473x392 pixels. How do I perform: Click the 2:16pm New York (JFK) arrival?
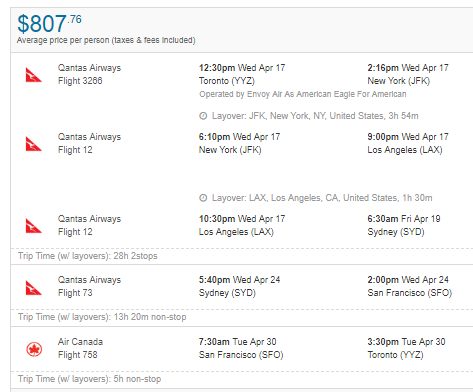tap(408, 74)
